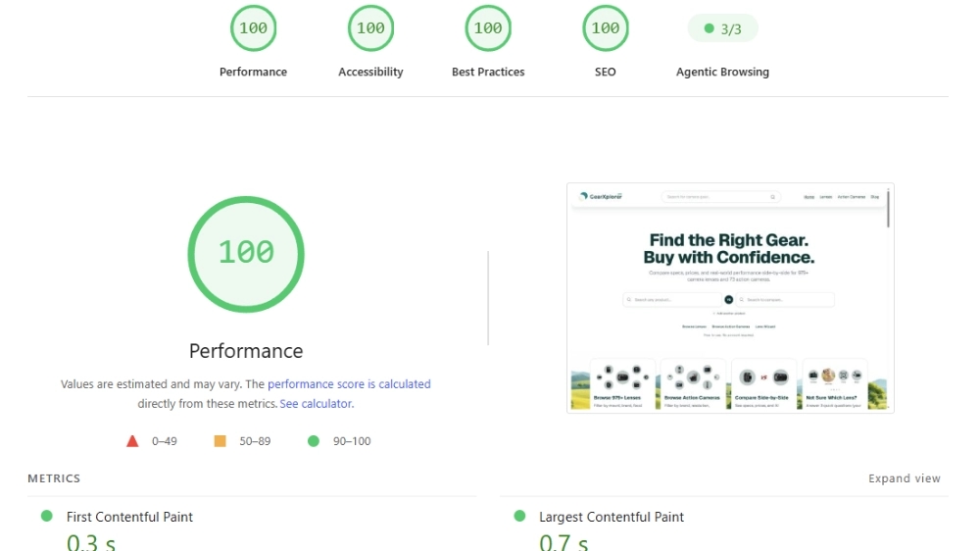Click the Accessibility label
Viewport: 980px width, 551px height.
(x=370, y=72)
